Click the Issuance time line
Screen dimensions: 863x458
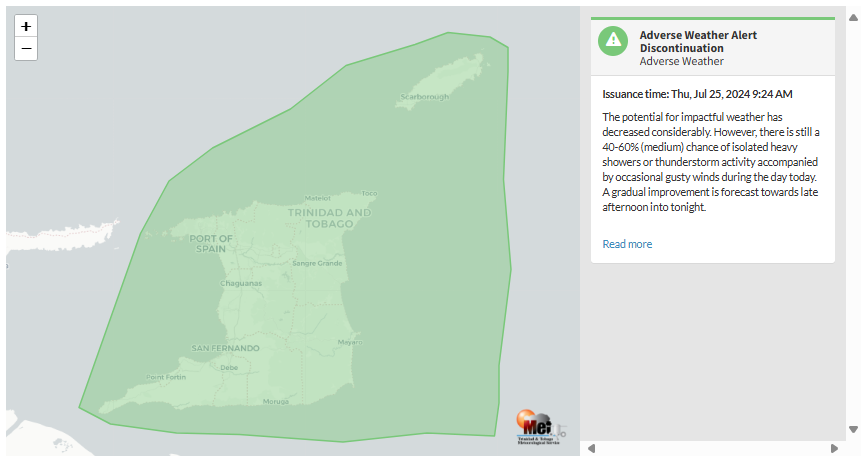[697, 94]
